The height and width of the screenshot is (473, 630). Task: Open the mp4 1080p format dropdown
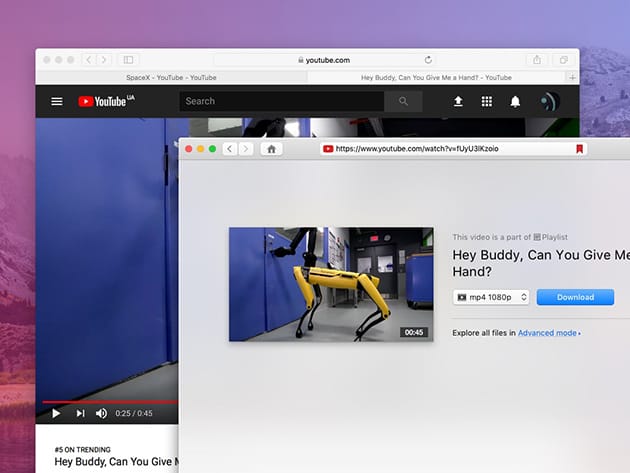point(491,297)
